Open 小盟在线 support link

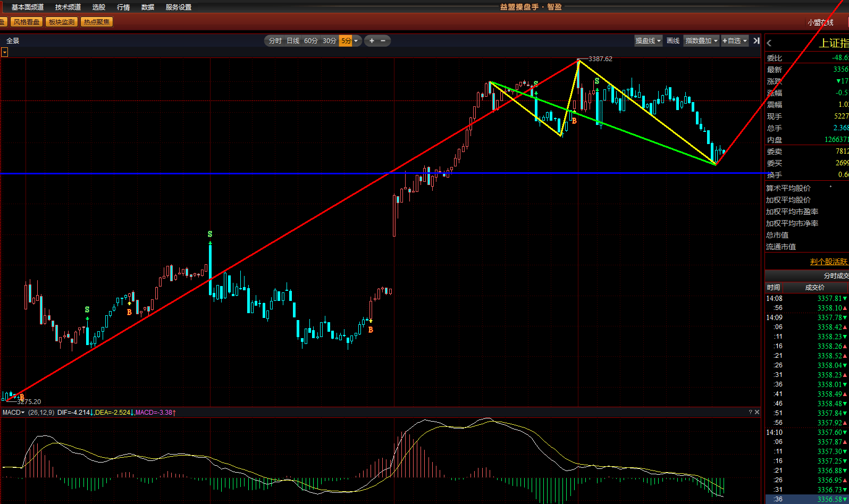click(x=820, y=22)
